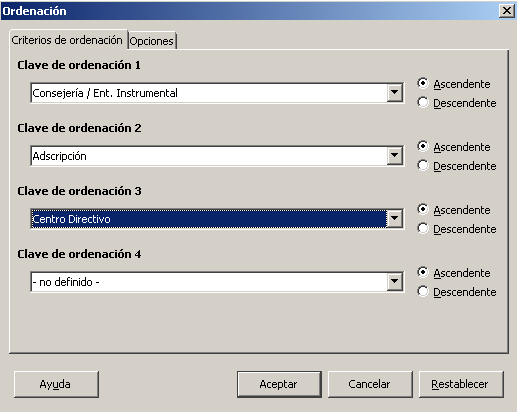Click the Cancelar button
This screenshot has width=517, height=412.
(370, 384)
